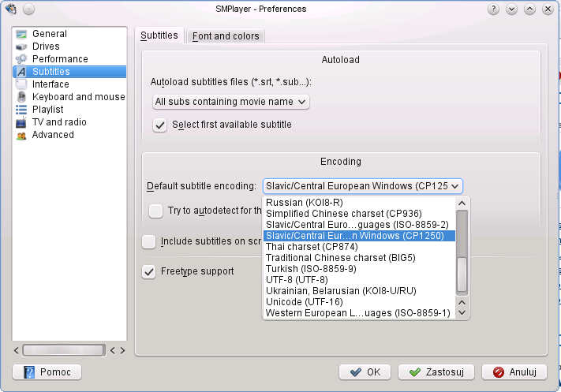This screenshot has height=392, width=561.
Task: Click sidebar horizontal scrollbar handle
Action: (x=64, y=350)
